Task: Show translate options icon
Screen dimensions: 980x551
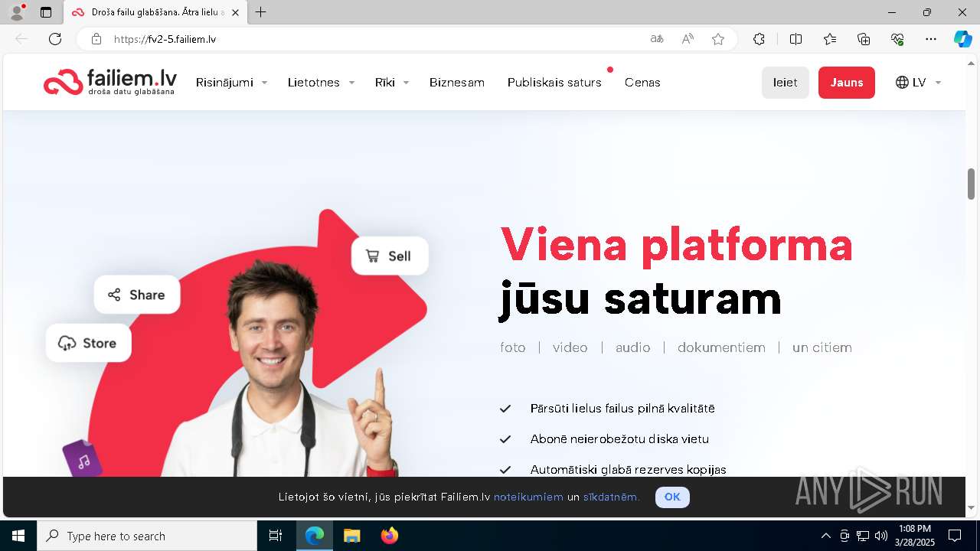Action: [657, 39]
